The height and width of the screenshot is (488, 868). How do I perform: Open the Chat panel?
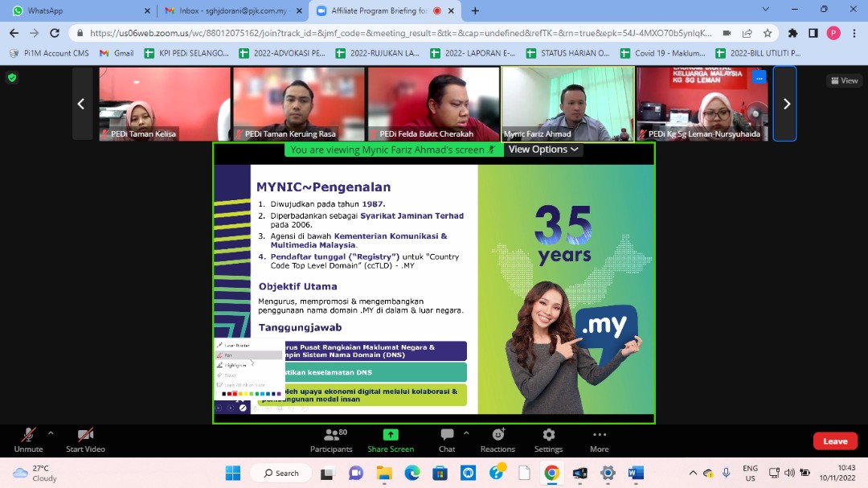(x=447, y=441)
